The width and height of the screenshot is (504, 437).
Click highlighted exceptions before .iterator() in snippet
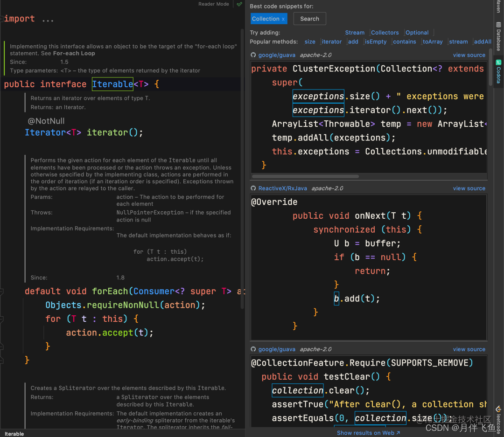318,110
